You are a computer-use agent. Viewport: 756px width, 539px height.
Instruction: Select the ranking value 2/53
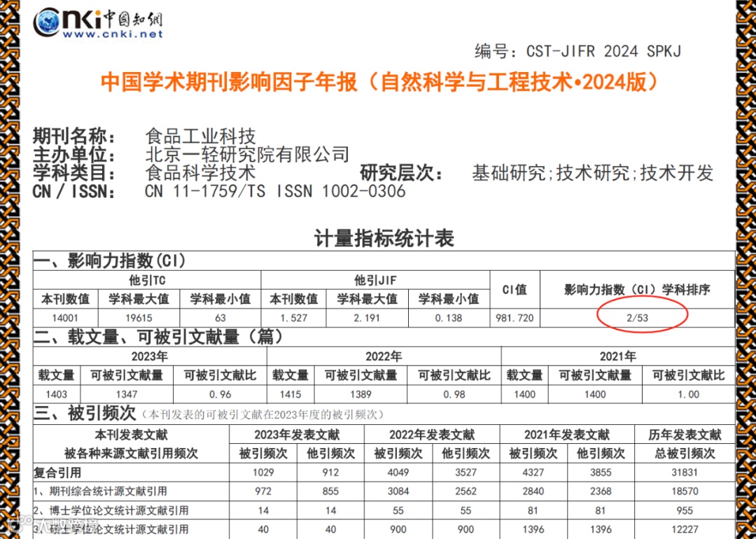638,318
